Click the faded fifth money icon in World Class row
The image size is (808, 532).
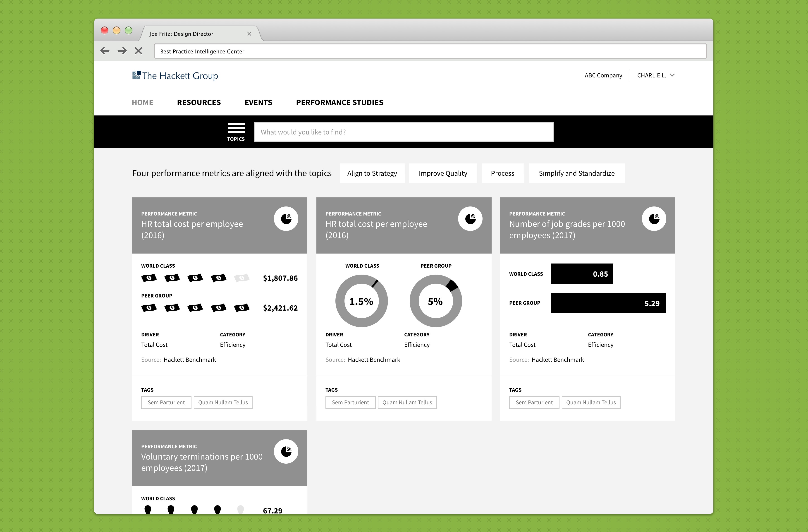[242, 278]
